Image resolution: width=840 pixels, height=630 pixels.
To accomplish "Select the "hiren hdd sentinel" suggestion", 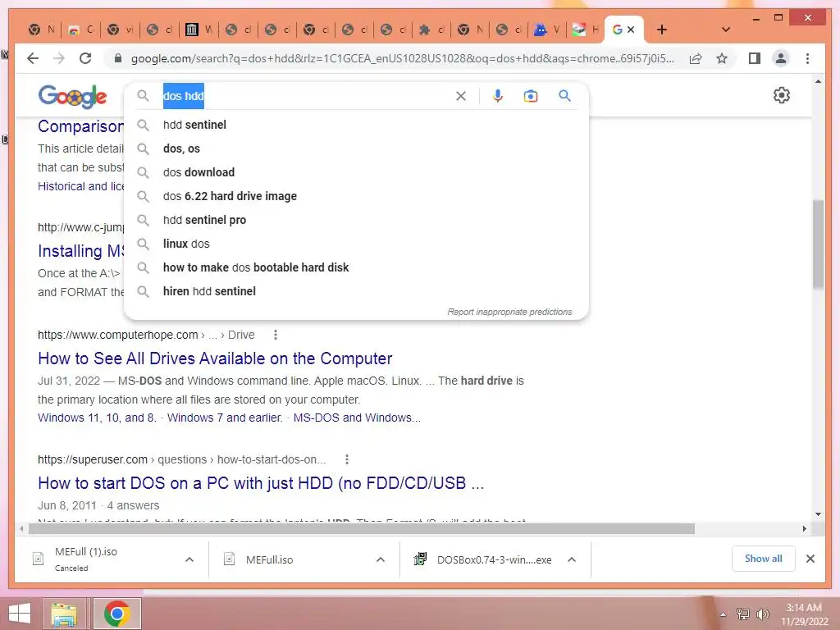I will (356, 291).
